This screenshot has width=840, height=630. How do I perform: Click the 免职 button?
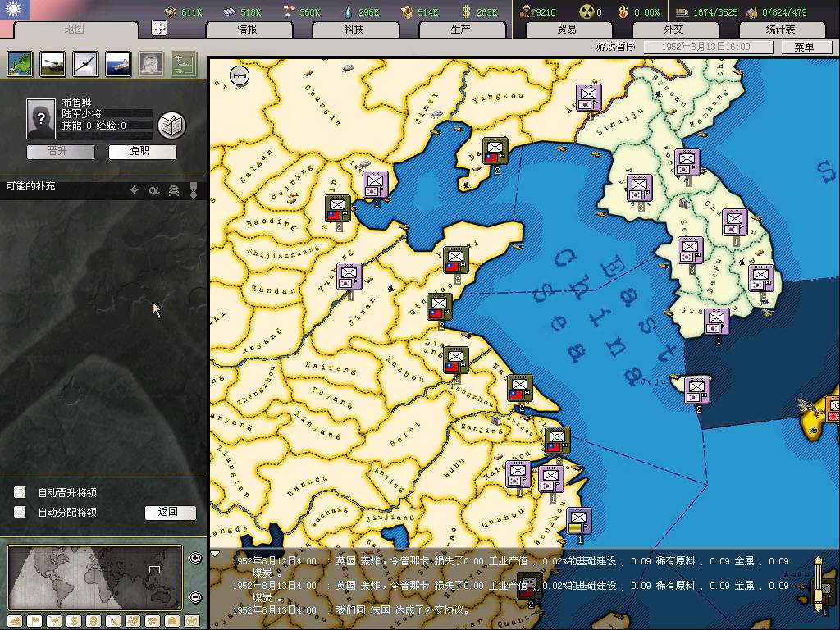142,152
